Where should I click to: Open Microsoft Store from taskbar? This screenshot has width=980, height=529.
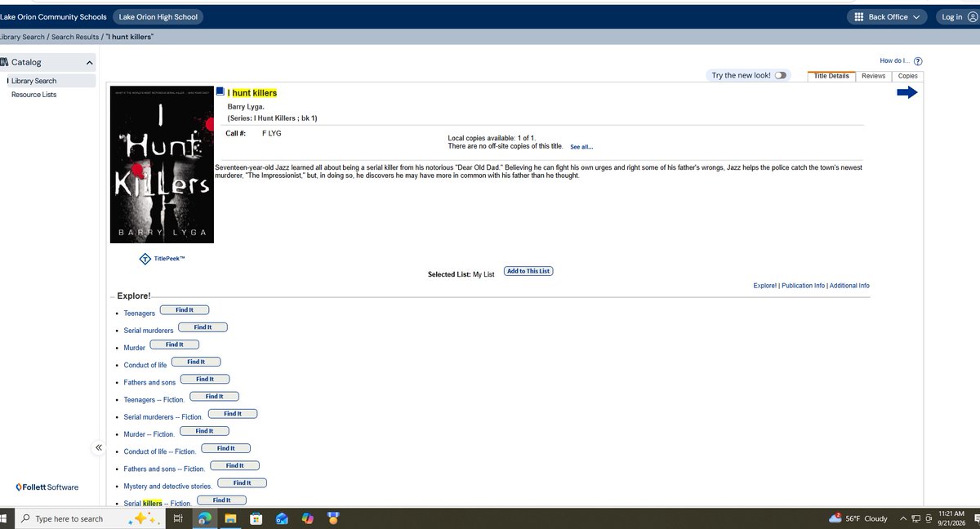coord(256,518)
